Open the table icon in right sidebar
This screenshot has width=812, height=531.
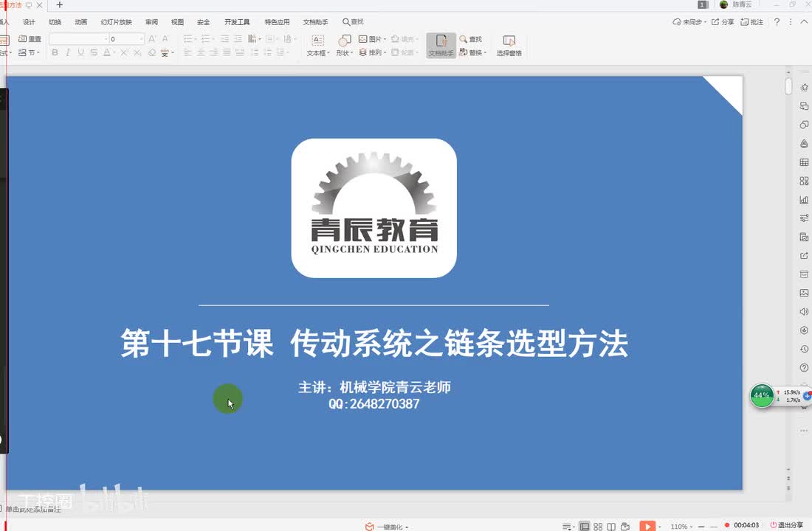click(x=804, y=162)
